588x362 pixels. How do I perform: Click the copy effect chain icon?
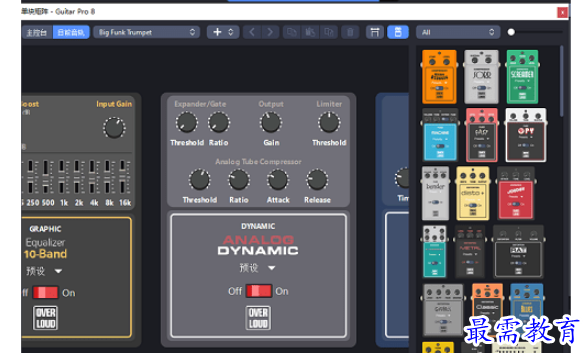point(291,32)
